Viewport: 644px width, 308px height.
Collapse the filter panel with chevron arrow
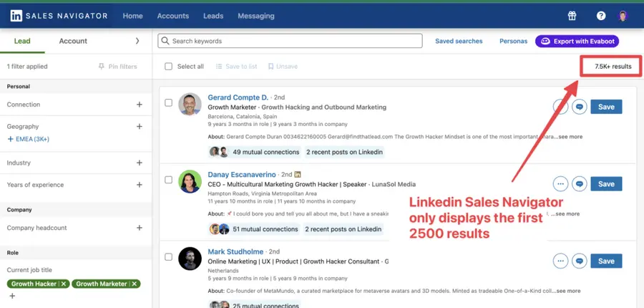[137, 41]
